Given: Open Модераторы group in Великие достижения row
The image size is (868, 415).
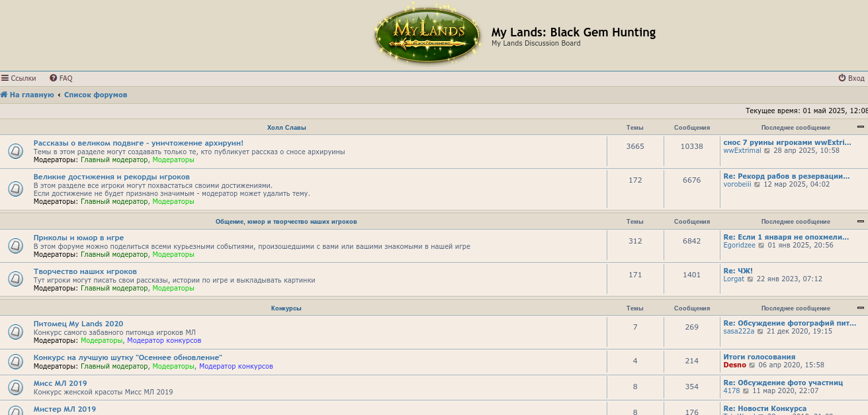Looking at the screenshot, I should pos(173,202).
